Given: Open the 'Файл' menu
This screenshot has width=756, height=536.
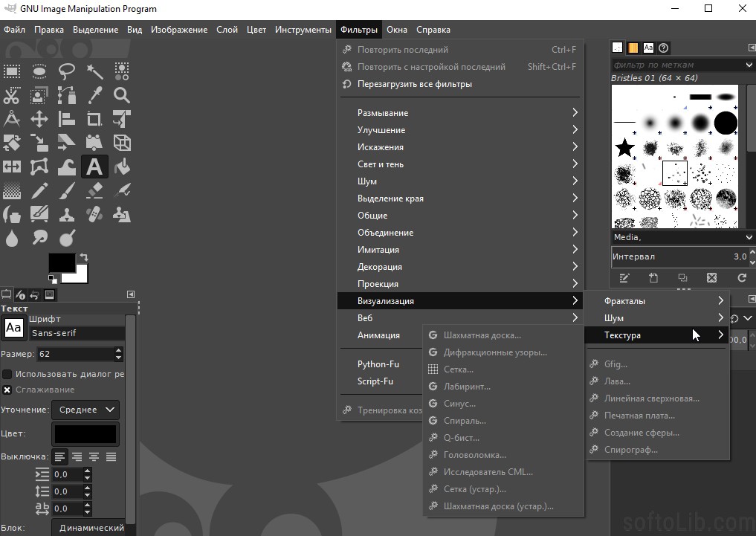Looking at the screenshot, I should (x=14, y=30).
